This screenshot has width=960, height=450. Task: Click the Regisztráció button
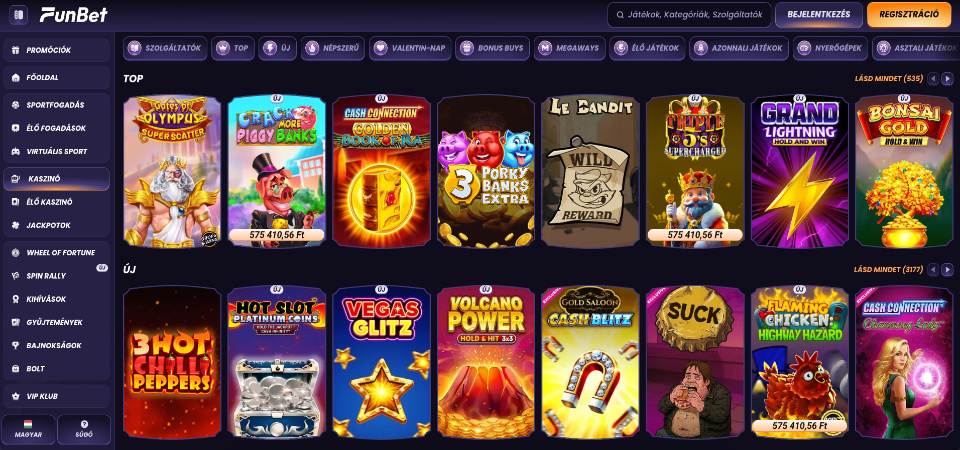click(909, 15)
